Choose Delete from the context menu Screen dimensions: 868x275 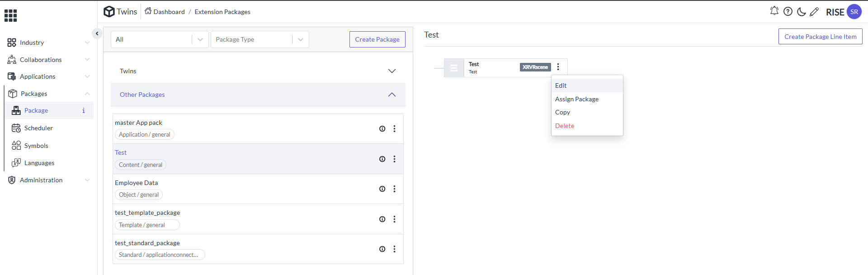click(587, 126)
